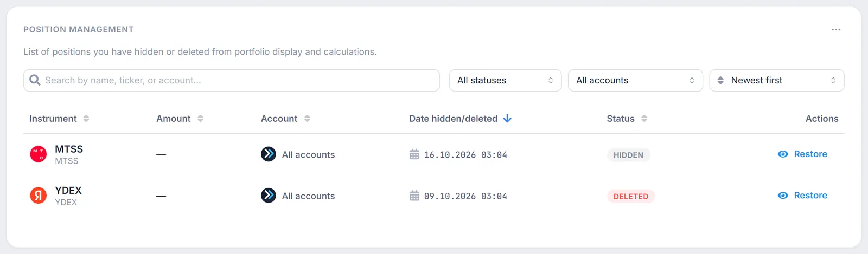The image size is (868, 254).
Task: Click the YDEX Yandex logo icon
Action: (38, 196)
